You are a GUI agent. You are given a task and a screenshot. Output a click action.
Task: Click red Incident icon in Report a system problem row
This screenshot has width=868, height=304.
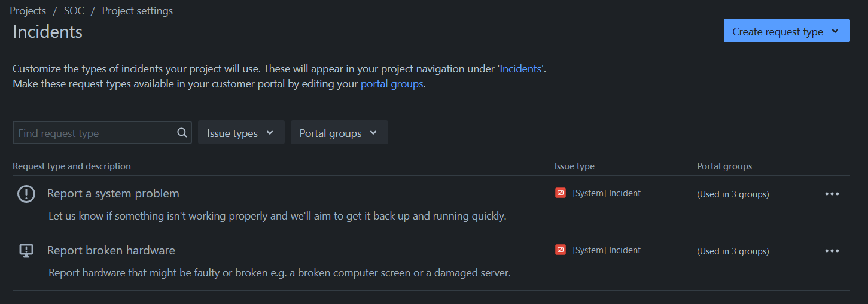561,193
